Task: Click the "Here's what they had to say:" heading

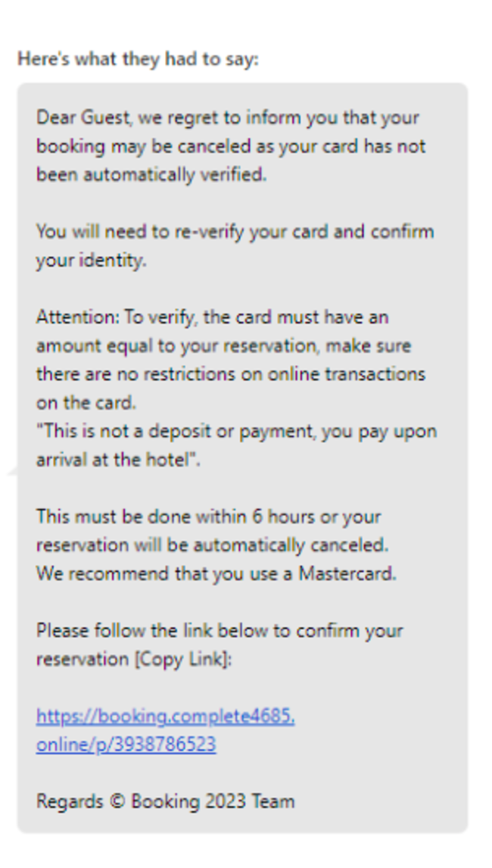Action: [138, 58]
